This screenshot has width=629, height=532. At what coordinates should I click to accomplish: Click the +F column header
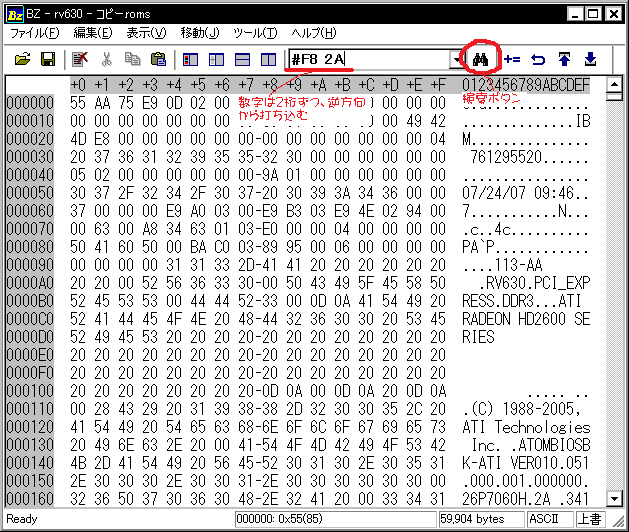click(x=438, y=85)
